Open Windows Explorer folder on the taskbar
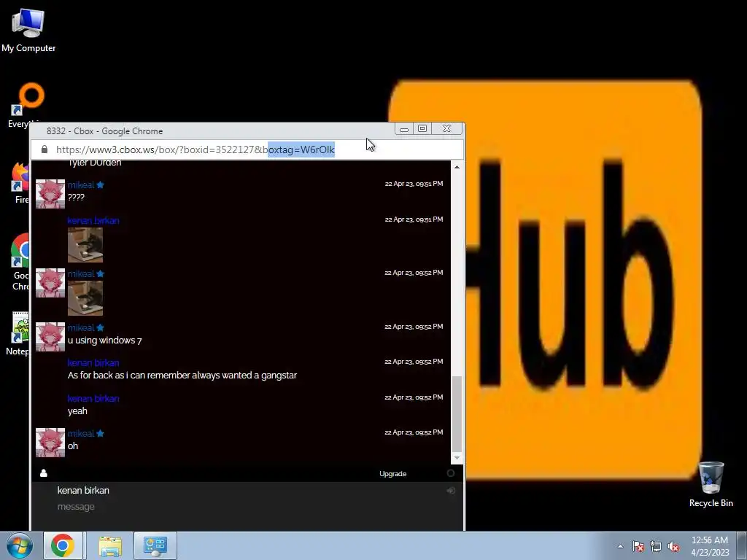The width and height of the screenshot is (747, 560). point(110,545)
